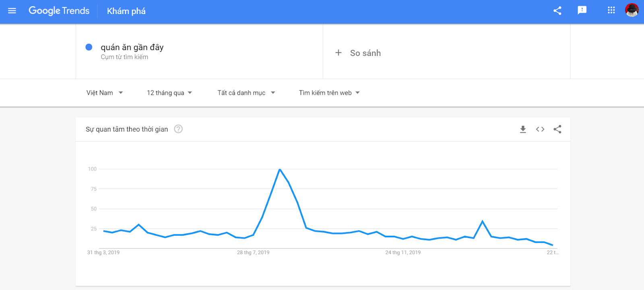Click the share icon in the header
Image resolution: width=644 pixels, height=290 pixels.
[557, 11]
